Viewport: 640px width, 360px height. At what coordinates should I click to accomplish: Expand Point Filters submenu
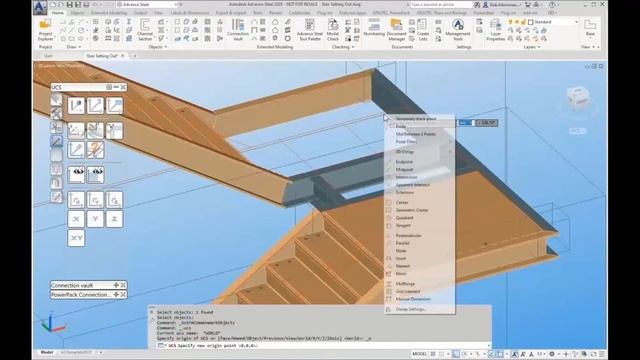[x=420, y=142]
